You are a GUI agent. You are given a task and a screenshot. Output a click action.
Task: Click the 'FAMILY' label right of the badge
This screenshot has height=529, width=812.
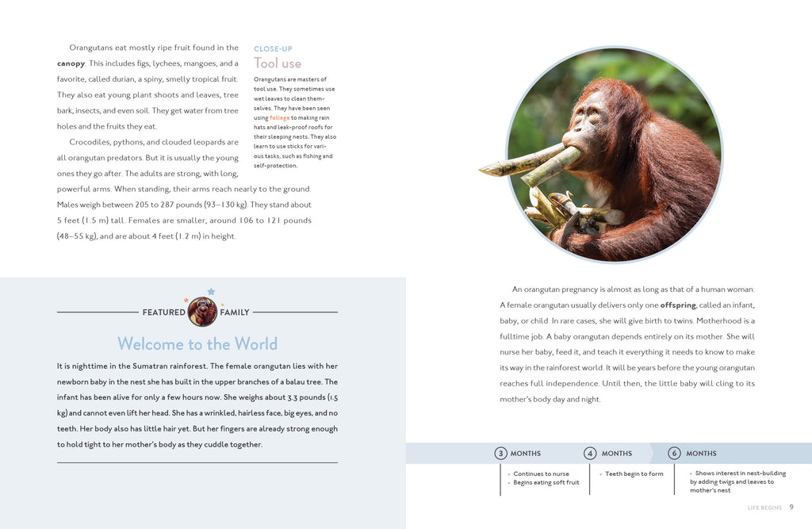coord(235,312)
